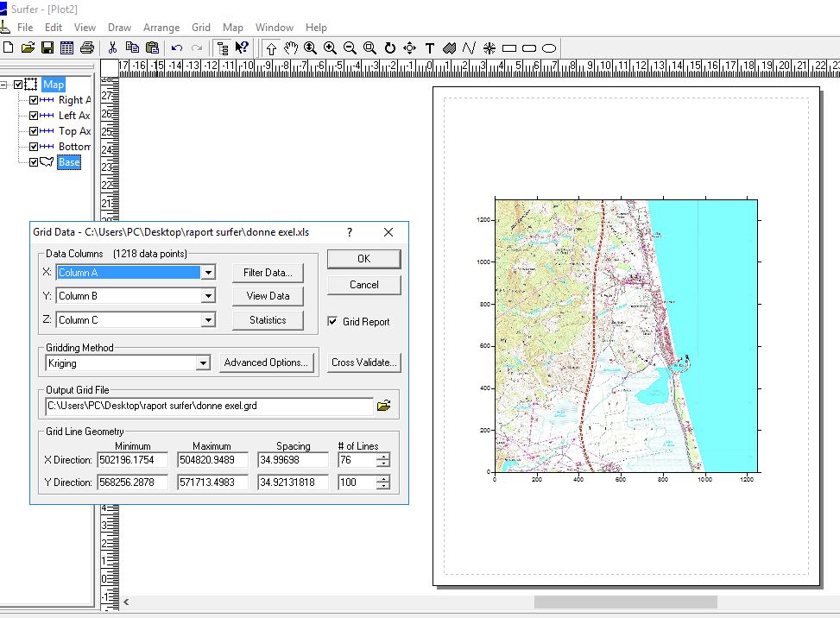Screen dimensions: 840x618
Task: Open the Gridding Method dropdown
Action: click(203, 363)
